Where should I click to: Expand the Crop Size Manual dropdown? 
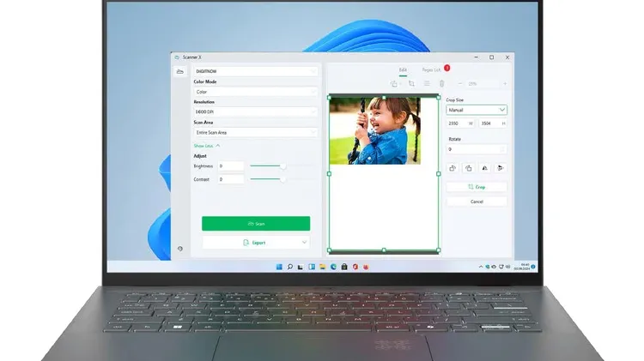[x=477, y=110]
